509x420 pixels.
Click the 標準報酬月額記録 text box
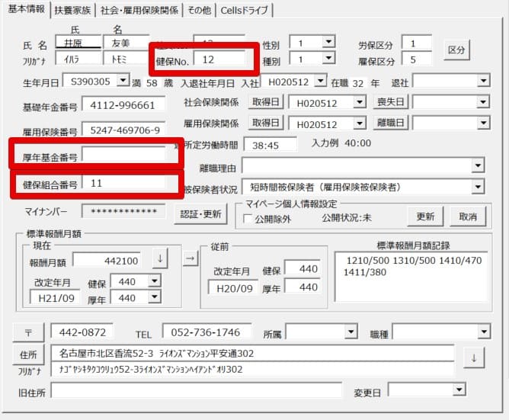pyautogui.click(x=411, y=277)
